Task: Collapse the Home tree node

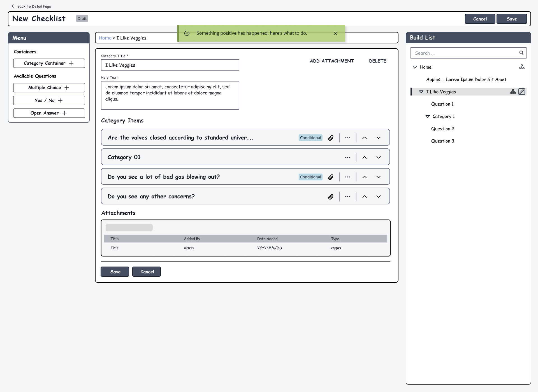Action: (x=415, y=67)
